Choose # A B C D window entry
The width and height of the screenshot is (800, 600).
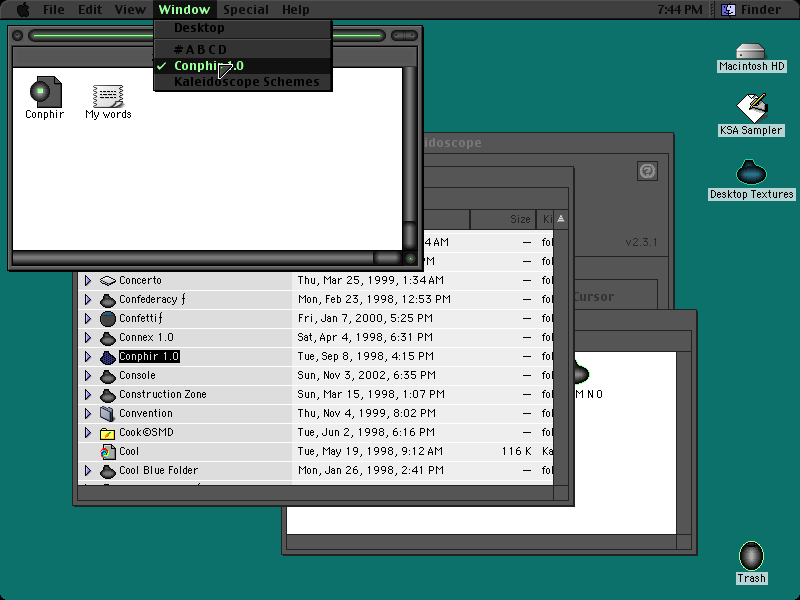243,49
